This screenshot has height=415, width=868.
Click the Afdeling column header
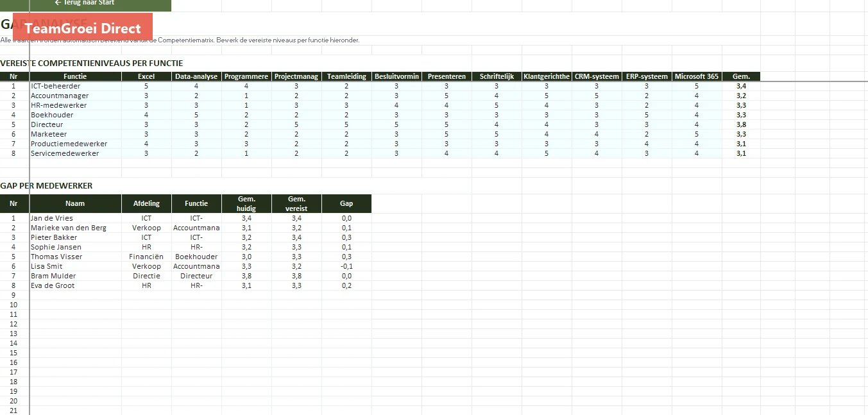click(147, 203)
